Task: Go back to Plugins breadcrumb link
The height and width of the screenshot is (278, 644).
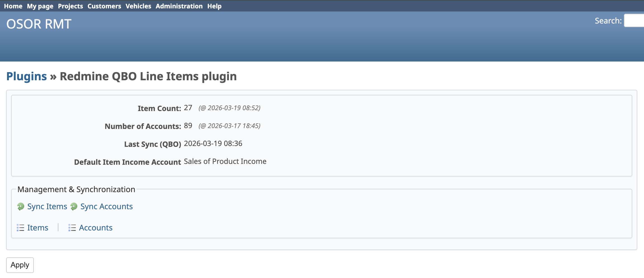Action: pyautogui.click(x=27, y=76)
